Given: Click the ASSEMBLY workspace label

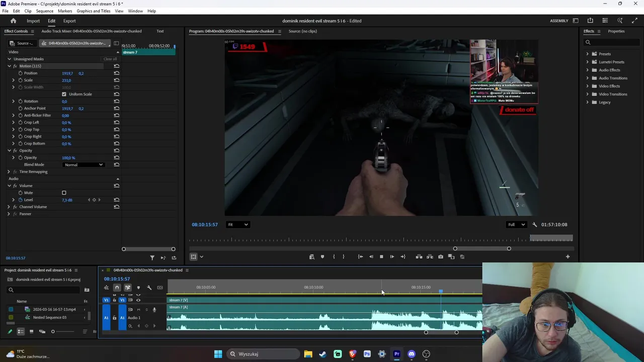Looking at the screenshot, I should coord(559,21).
